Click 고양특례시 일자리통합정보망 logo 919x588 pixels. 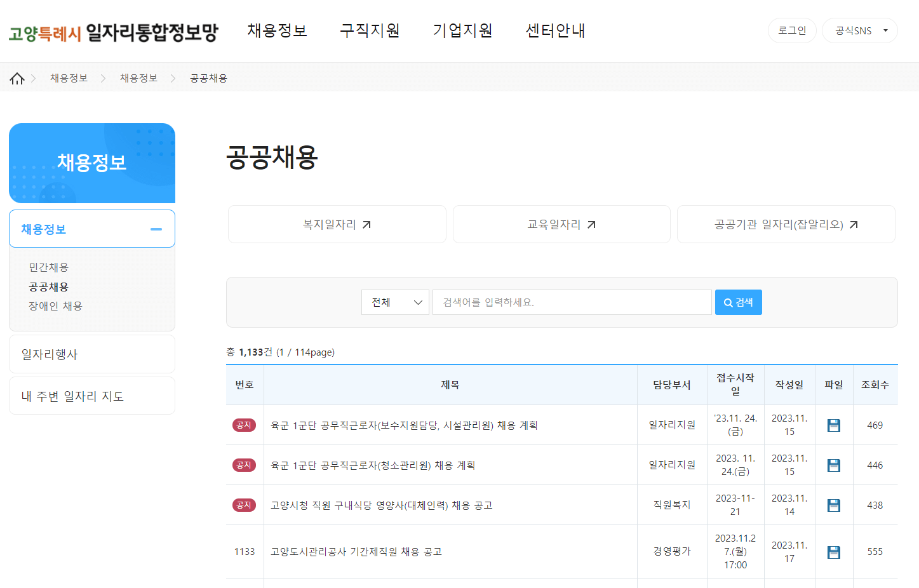pyautogui.click(x=114, y=32)
